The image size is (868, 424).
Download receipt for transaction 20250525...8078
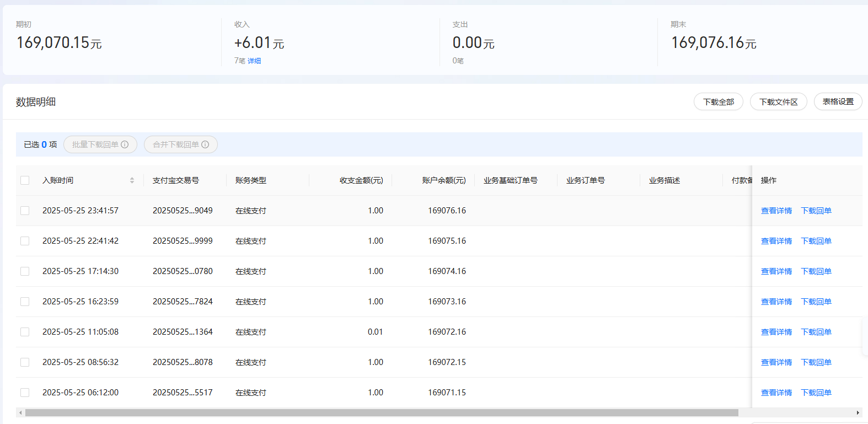816,362
